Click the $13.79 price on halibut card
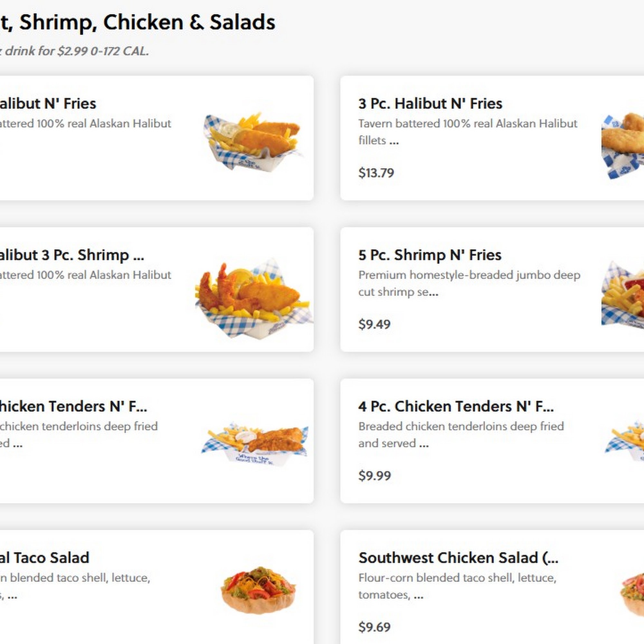The width and height of the screenshot is (644, 644). pos(376,173)
